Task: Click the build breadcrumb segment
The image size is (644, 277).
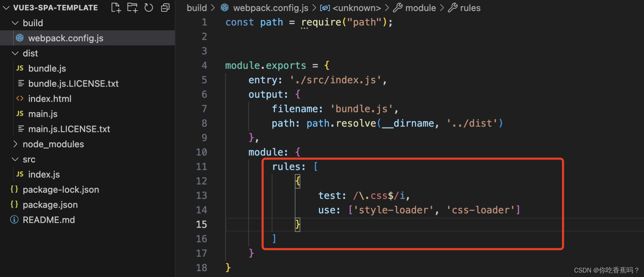Action: pos(197,8)
